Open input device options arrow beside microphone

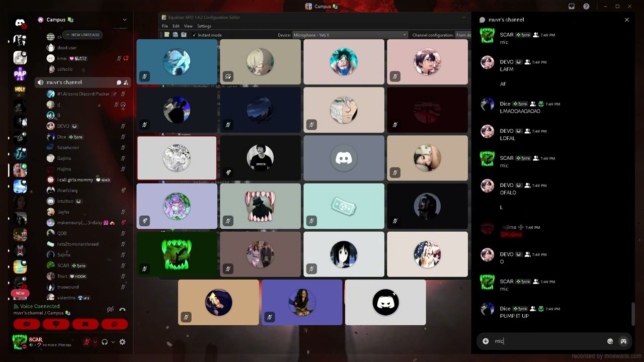(x=95, y=342)
